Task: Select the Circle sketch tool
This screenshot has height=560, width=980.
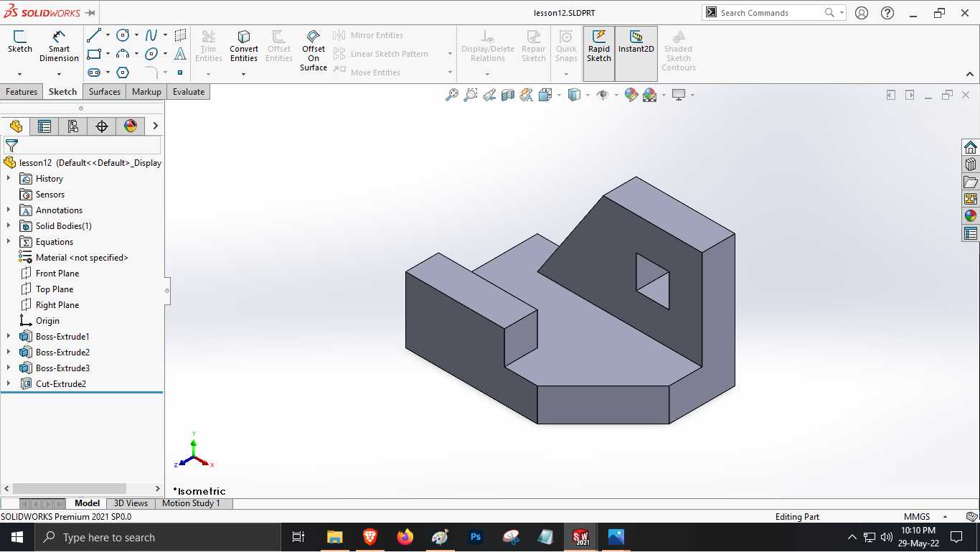Action: tap(123, 35)
